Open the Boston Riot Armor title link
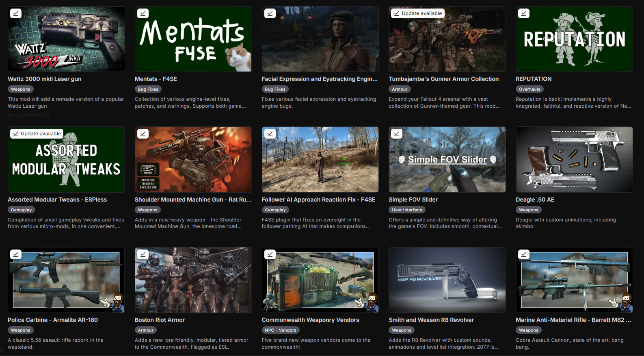Image resolution: width=644 pixels, height=356 pixels. (160, 320)
